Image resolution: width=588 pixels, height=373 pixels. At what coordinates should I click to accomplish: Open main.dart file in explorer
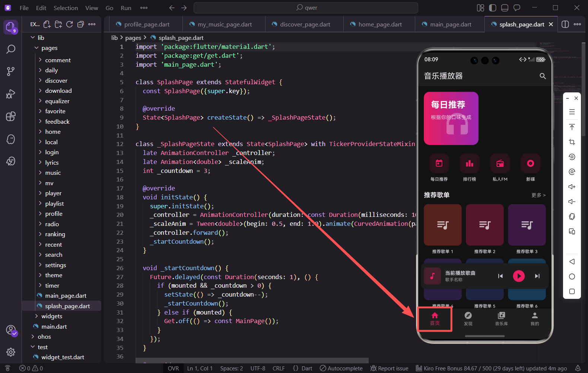[x=54, y=326]
